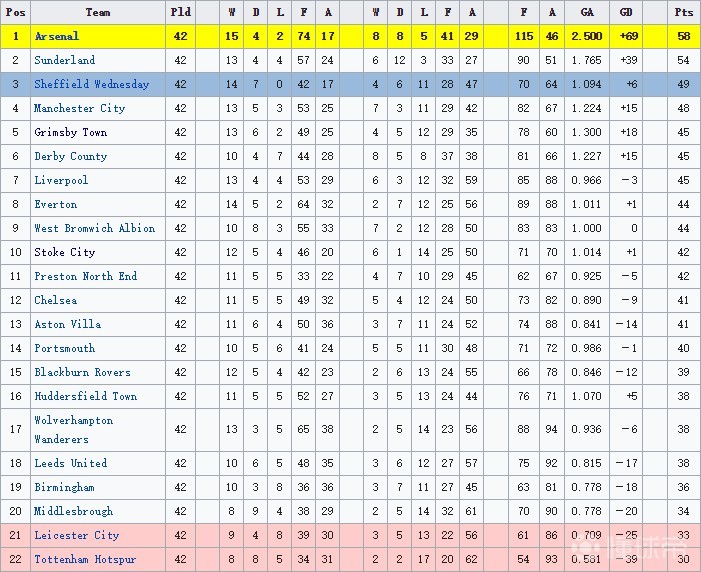Click the Derby County link
This screenshot has width=701, height=572.
click(70, 156)
